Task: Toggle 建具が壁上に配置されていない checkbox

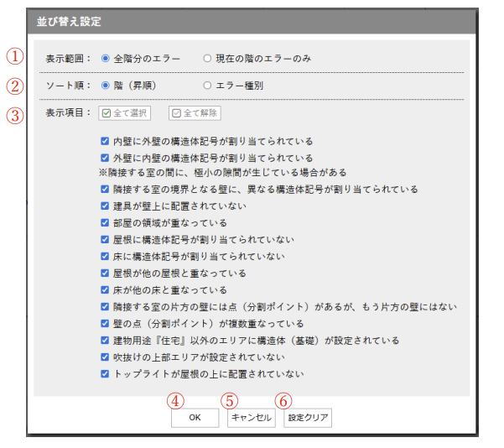Action: tap(105, 206)
